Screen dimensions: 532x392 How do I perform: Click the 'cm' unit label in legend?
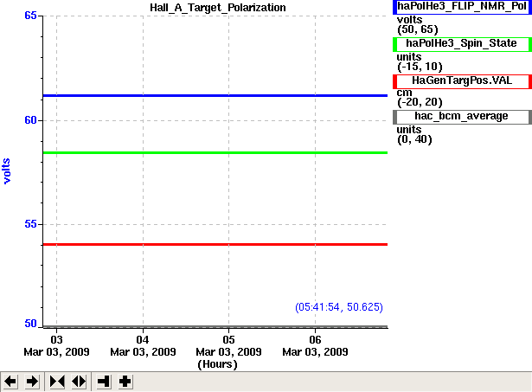(405, 93)
